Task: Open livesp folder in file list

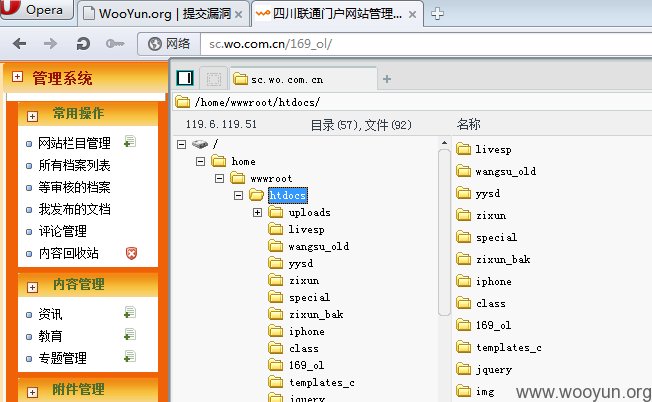Action: point(493,149)
